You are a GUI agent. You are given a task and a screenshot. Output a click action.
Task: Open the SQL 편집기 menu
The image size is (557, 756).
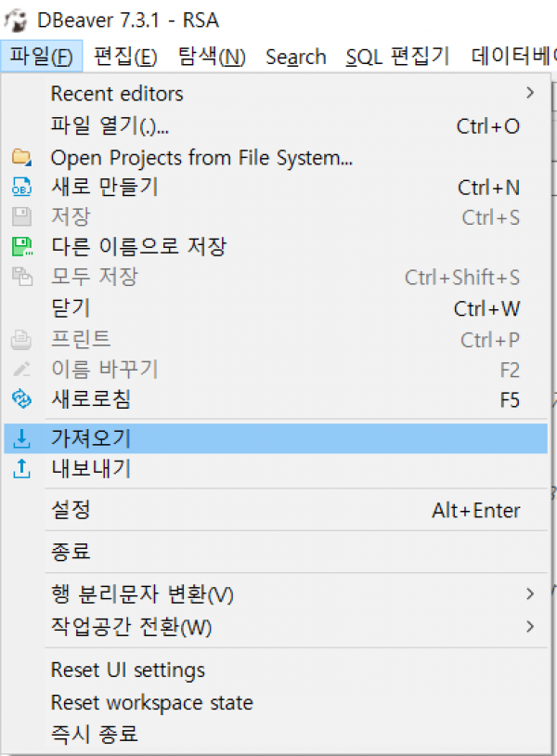(x=397, y=57)
